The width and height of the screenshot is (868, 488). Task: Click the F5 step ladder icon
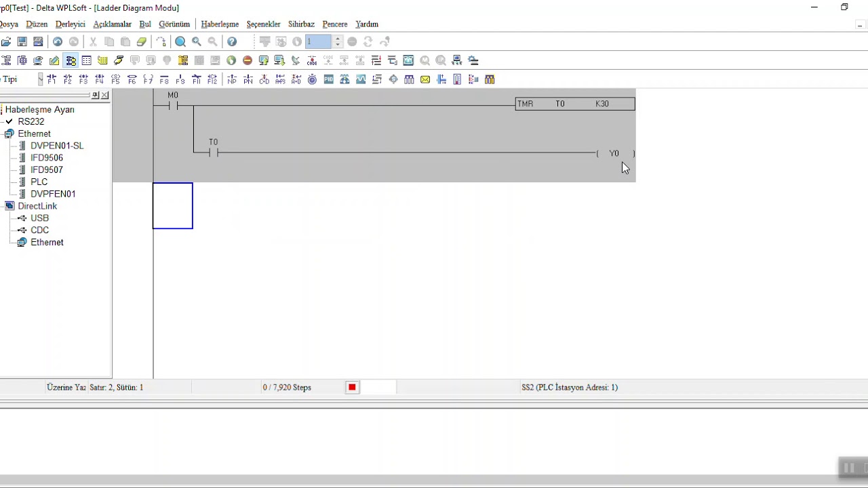(x=116, y=79)
